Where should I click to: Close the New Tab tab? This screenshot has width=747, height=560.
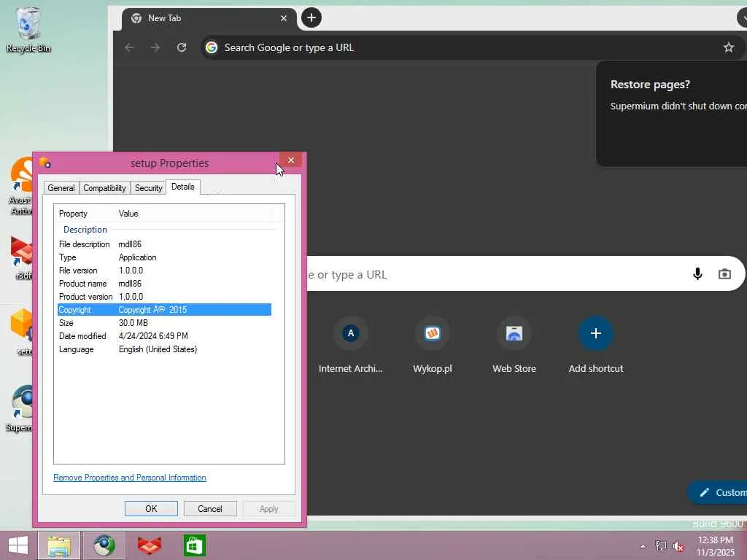click(x=284, y=18)
